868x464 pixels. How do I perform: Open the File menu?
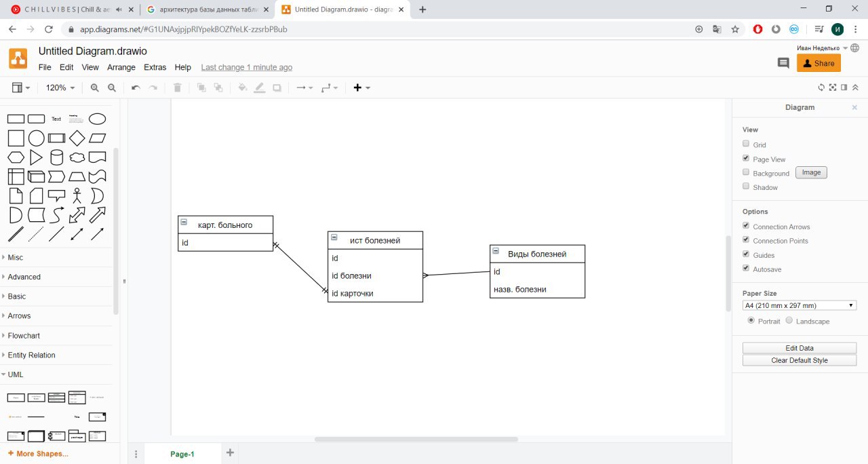[x=45, y=67]
